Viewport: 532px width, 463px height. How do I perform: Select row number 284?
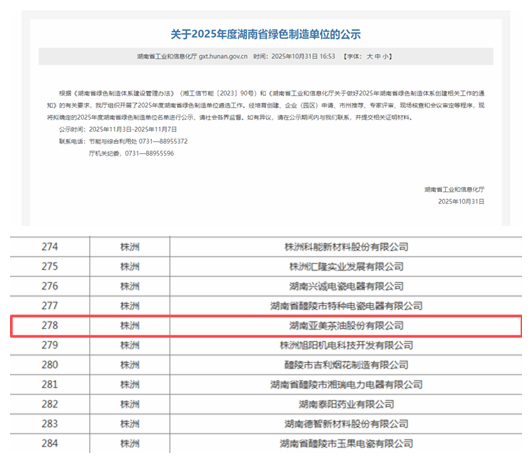coord(50,443)
